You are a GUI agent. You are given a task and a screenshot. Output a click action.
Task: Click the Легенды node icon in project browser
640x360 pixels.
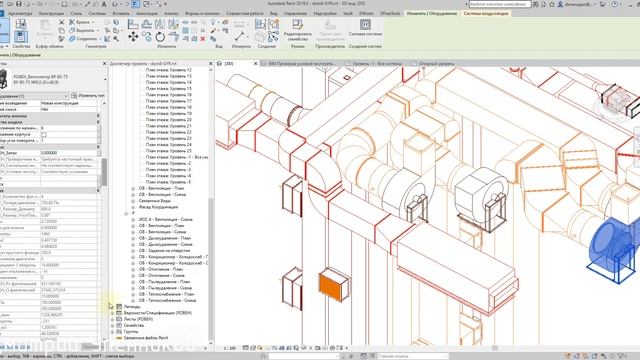119,307
